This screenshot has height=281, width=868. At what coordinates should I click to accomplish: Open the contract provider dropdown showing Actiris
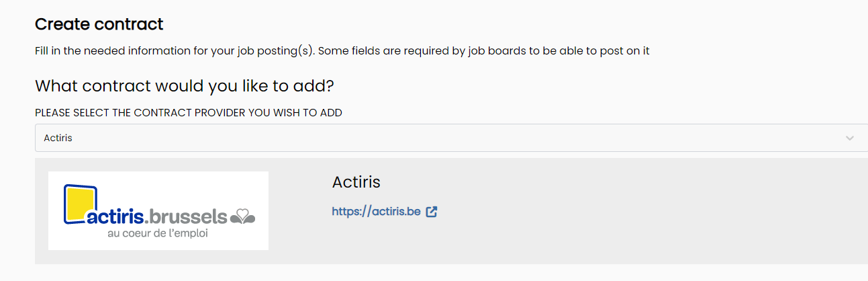pos(451,138)
